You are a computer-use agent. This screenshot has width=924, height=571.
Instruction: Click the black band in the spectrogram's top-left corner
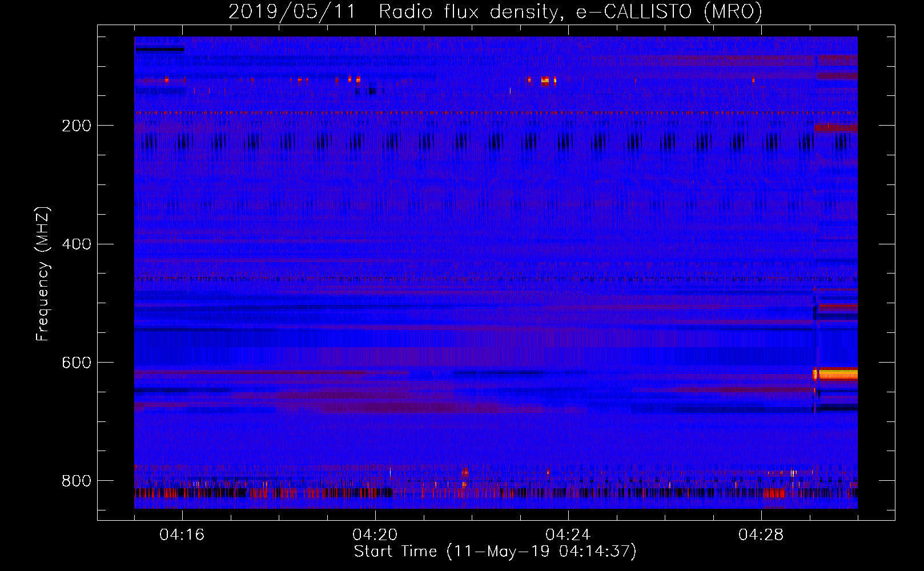coord(160,49)
